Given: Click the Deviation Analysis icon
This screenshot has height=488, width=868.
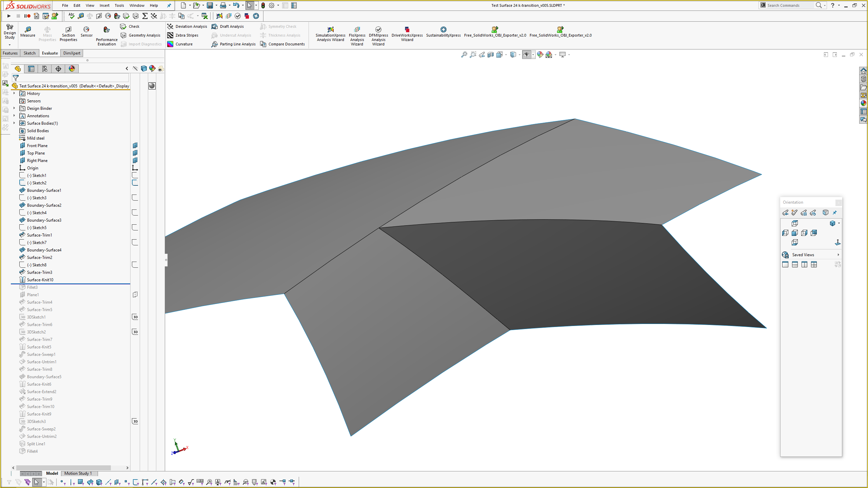Looking at the screenshot, I should point(171,26).
